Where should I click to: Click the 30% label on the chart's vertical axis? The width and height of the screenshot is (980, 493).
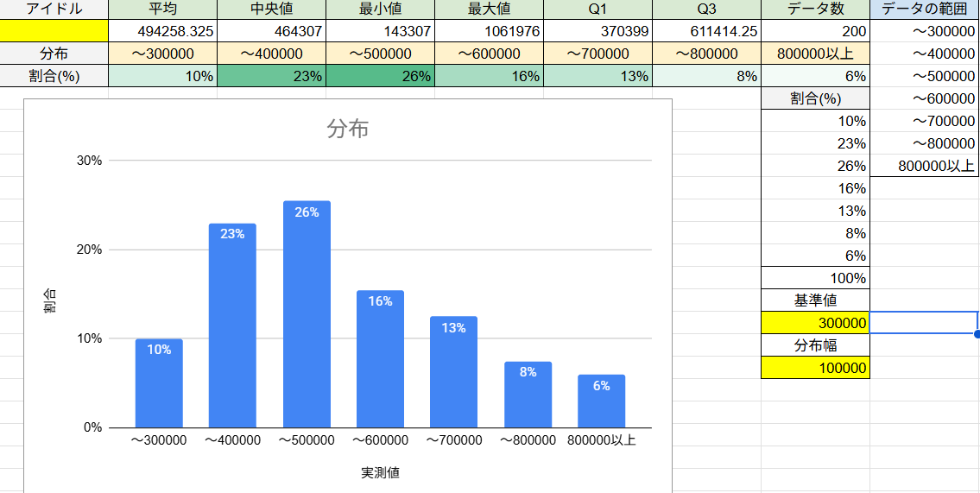[x=89, y=161]
